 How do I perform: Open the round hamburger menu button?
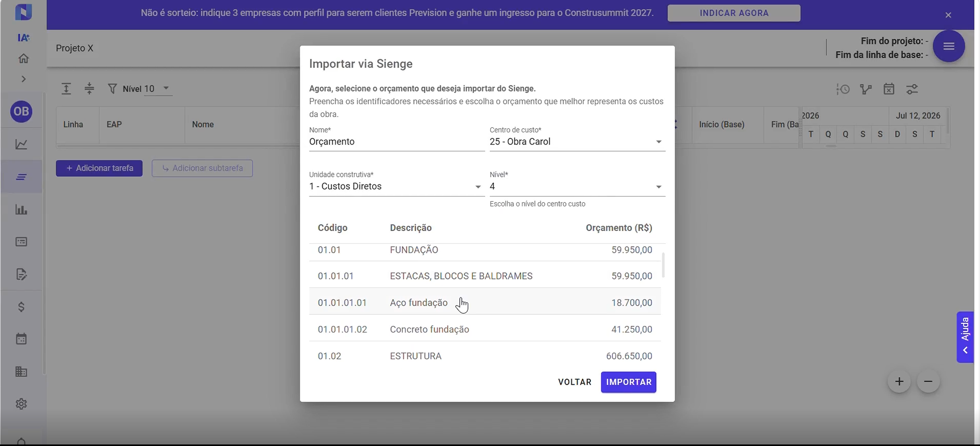click(x=949, y=46)
